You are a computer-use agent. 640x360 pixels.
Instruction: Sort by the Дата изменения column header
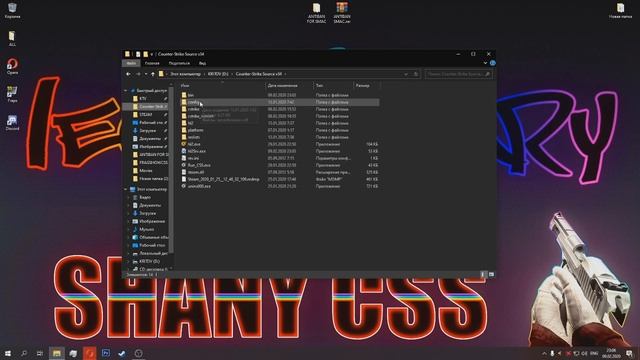289,85
